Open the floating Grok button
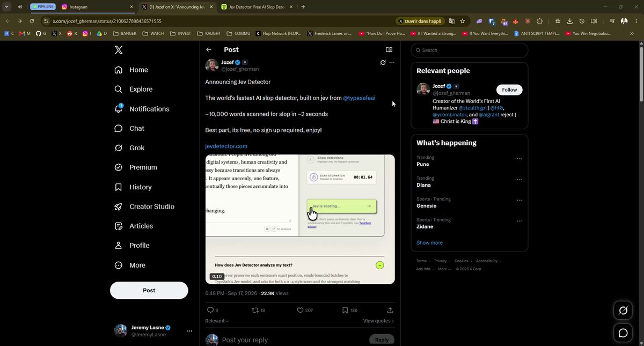This screenshot has height=346, width=644. click(x=623, y=310)
